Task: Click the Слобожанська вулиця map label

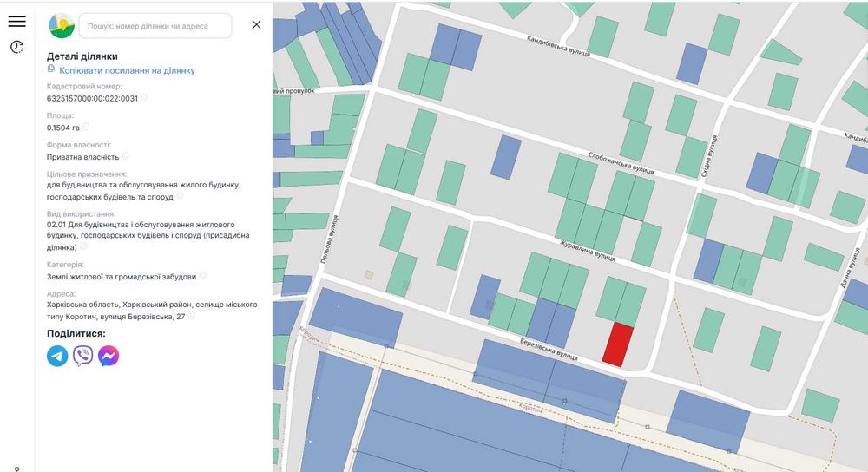Action: pyautogui.click(x=621, y=163)
